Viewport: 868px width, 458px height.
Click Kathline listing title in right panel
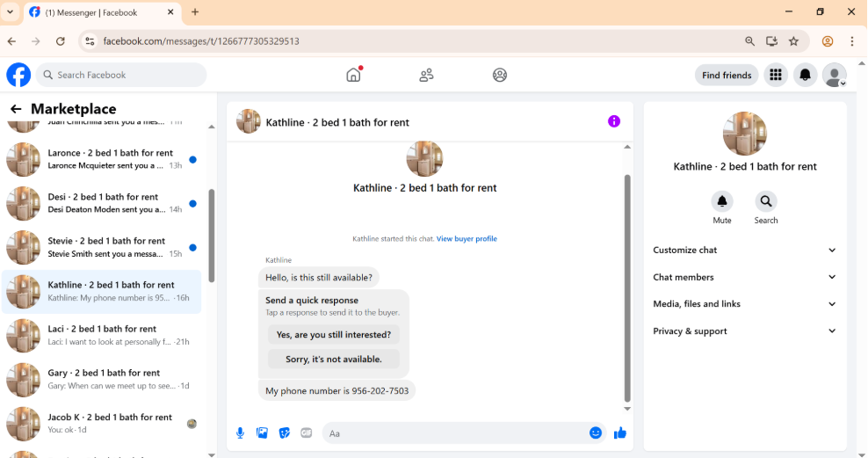(744, 166)
